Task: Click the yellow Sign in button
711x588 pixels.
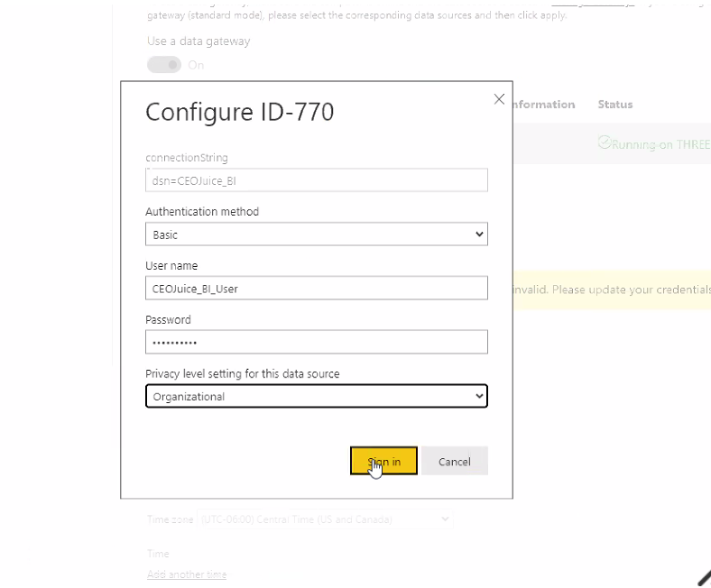Action: [x=383, y=461]
